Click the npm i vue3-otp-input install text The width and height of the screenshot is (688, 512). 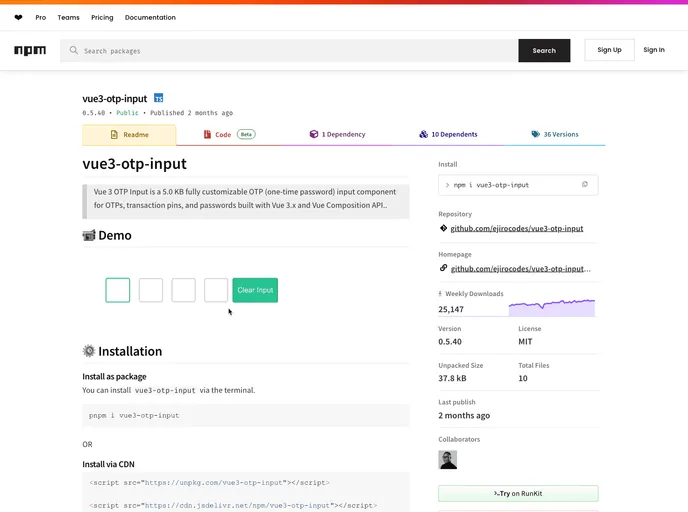(x=491, y=185)
